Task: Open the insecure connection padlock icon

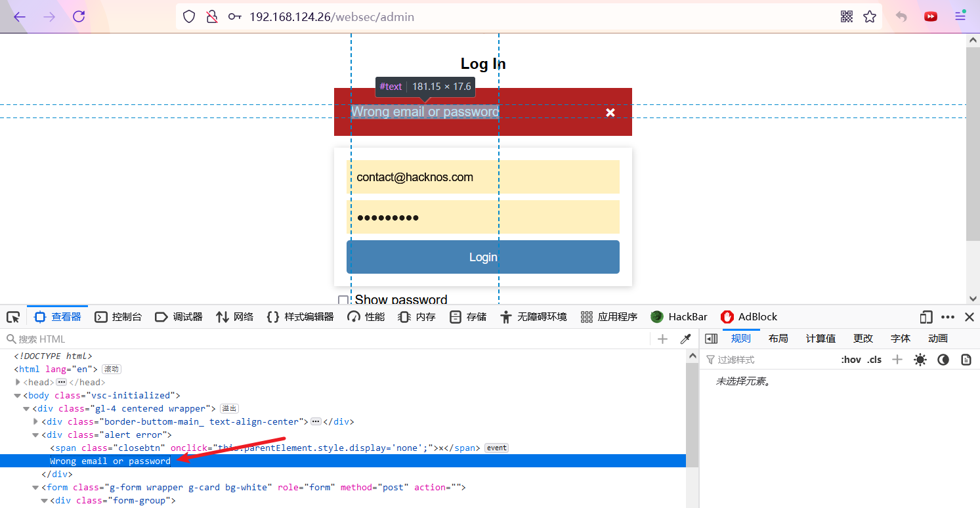Action: (x=211, y=17)
